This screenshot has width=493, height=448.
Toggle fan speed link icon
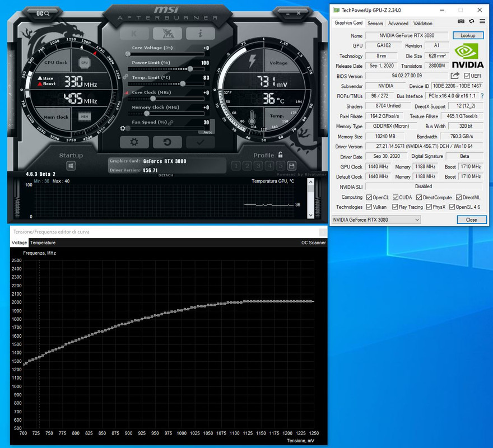pyautogui.click(x=171, y=123)
